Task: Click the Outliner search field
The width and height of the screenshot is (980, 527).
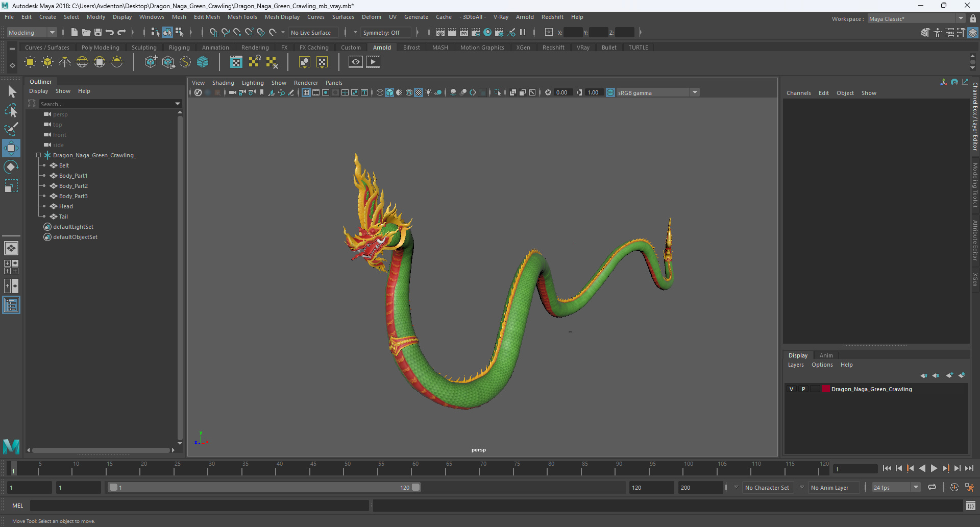Action: tap(106, 104)
